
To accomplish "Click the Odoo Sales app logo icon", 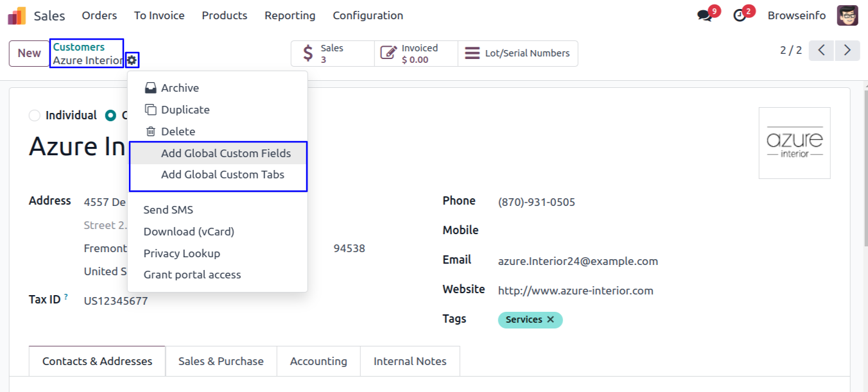I will [x=17, y=15].
